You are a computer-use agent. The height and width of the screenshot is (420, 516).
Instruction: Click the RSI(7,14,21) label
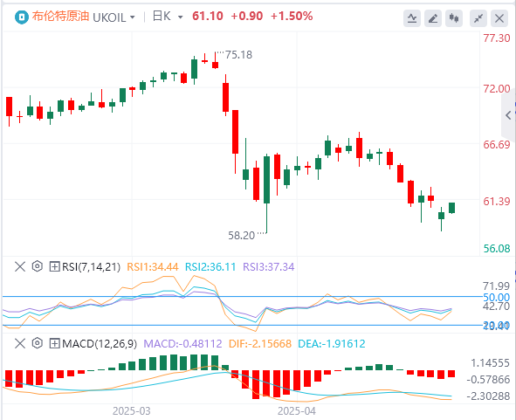click(x=91, y=266)
